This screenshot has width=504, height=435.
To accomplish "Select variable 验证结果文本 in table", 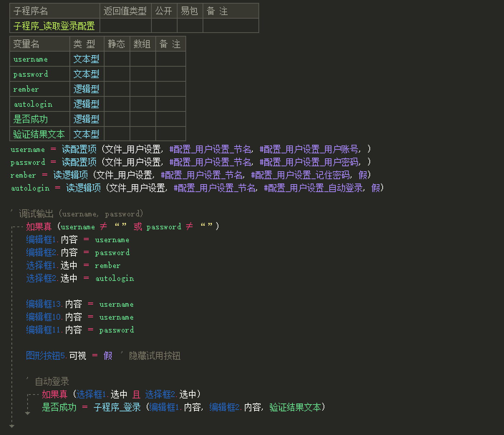I will [x=39, y=134].
